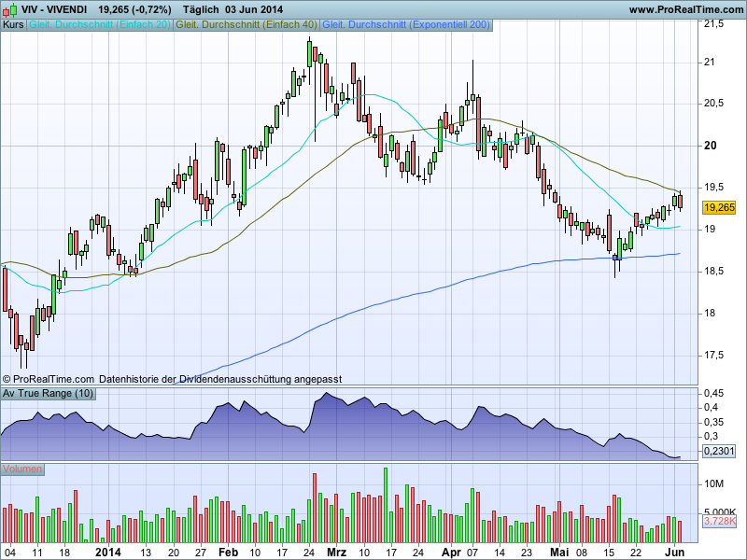Click the yellow 19,265 price tag
This screenshot has width=747, height=560.
click(x=720, y=208)
